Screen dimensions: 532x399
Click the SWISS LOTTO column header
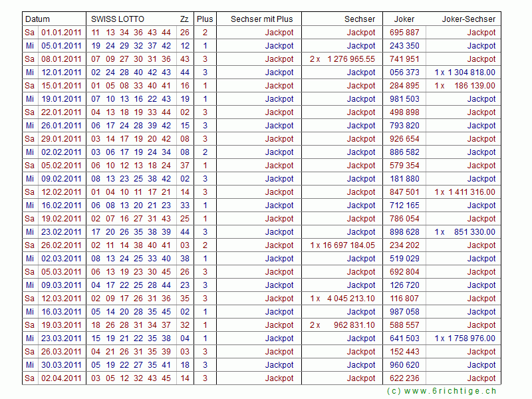click(118, 19)
